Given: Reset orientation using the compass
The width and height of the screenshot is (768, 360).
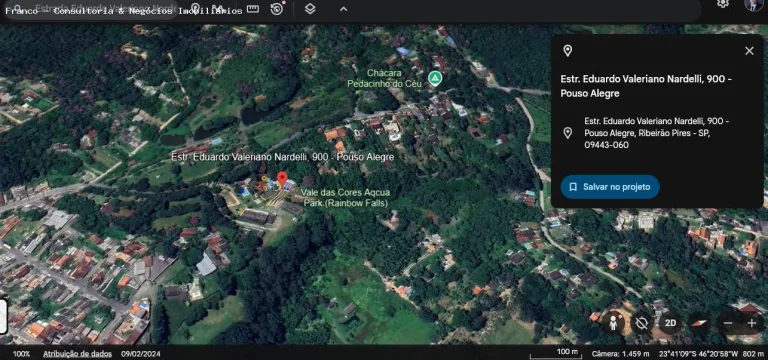Looking at the screenshot, I should [699, 323].
